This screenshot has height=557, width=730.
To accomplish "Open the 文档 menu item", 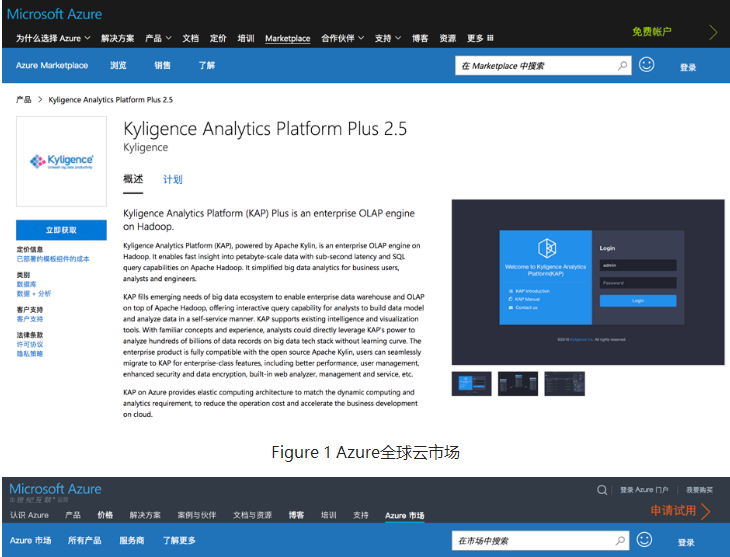I will (x=190, y=38).
